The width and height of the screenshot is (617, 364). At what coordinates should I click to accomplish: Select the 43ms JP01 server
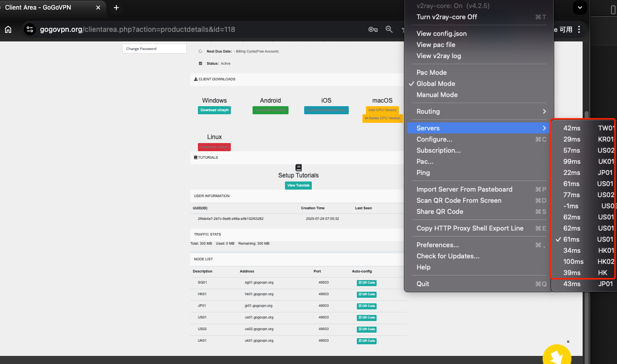point(584,284)
